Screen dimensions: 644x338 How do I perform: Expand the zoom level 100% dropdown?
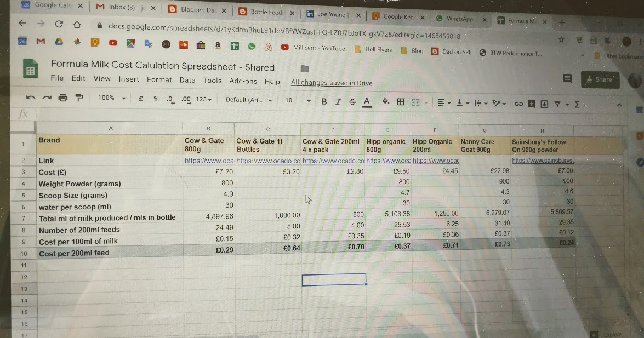pos(111,98)
